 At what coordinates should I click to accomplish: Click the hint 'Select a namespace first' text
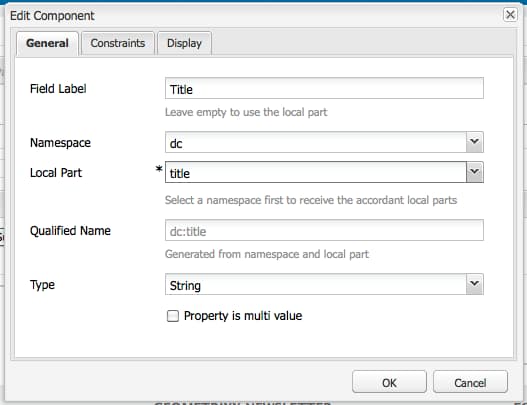pos(311,200)
